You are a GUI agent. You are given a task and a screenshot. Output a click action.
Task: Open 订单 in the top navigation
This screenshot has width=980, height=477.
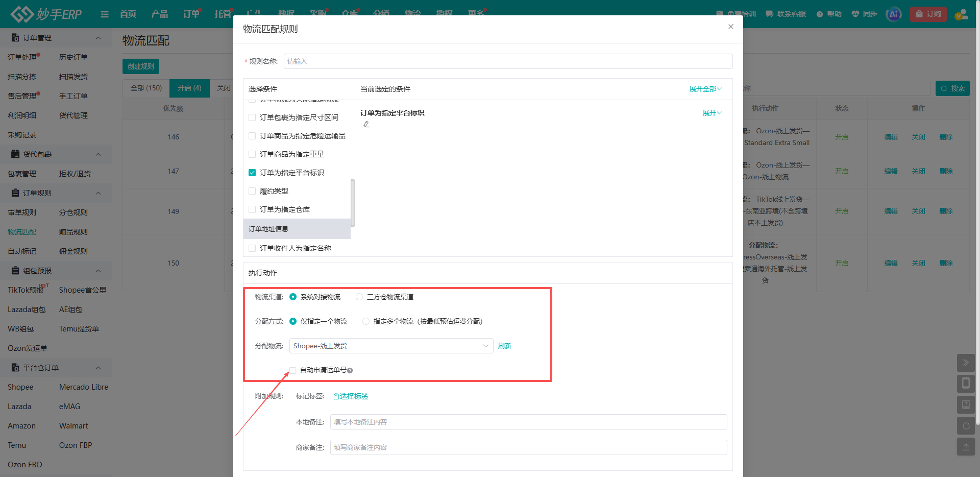click(191, 14)
